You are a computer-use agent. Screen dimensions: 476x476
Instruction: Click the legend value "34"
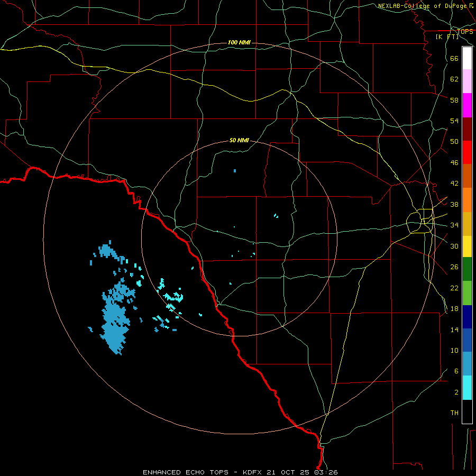coord(454,225)
